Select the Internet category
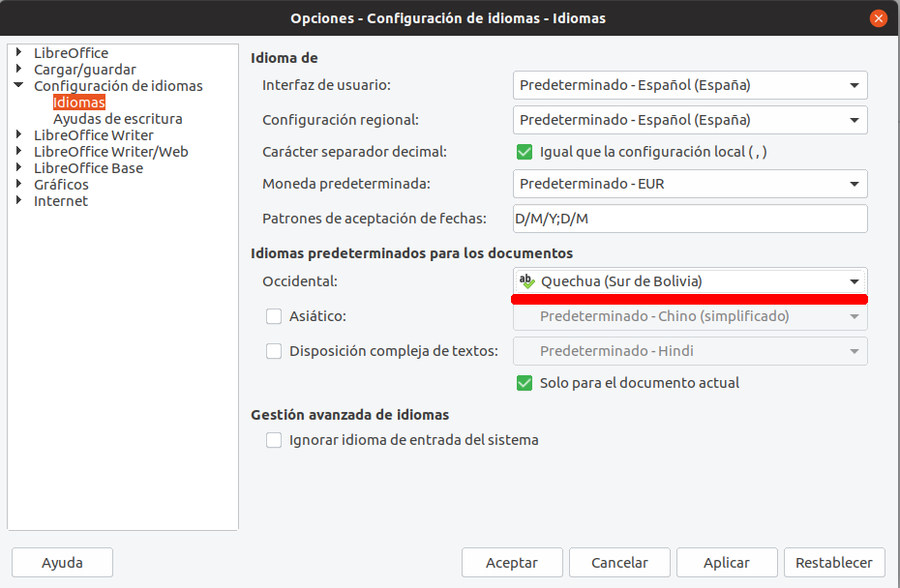This screenshot has height=588, width=900. [61, 201]
